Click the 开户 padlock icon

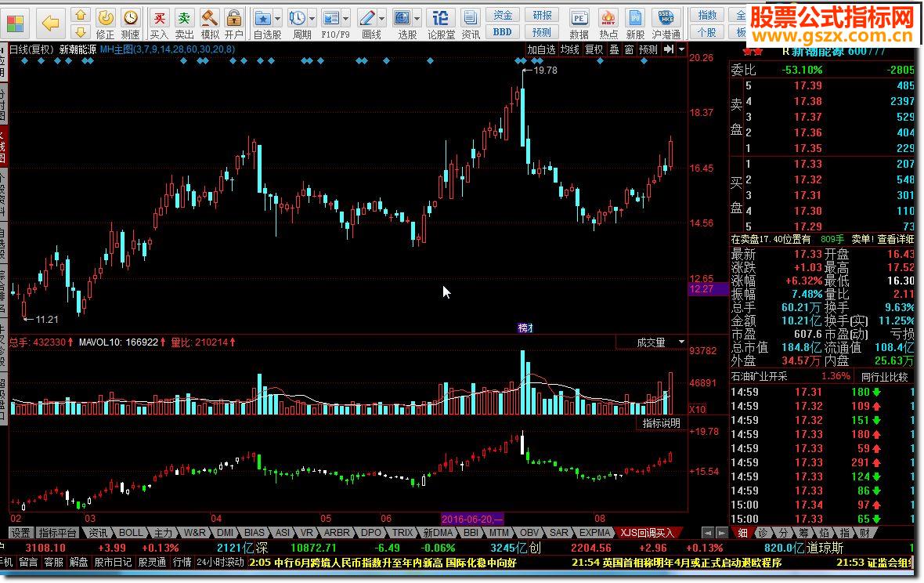pos(233,22)
